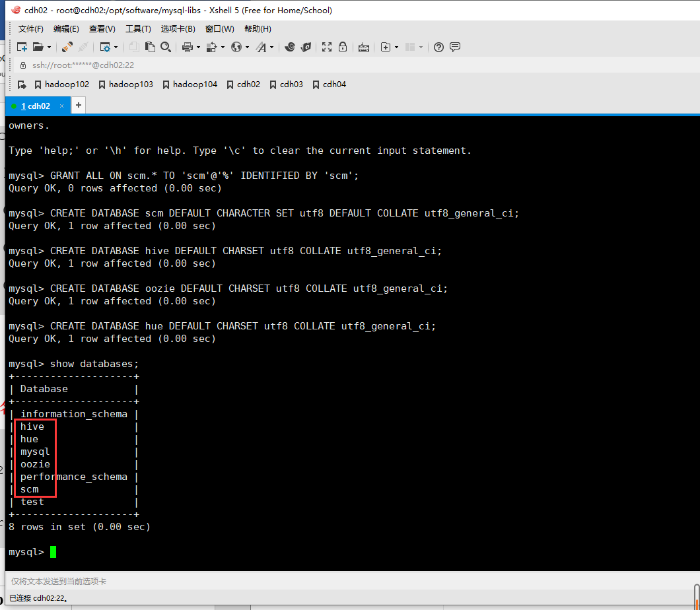Launch Xftp via the swirl icon
Viewport: 700px width, 610px height.
click(x=290, y=47)
